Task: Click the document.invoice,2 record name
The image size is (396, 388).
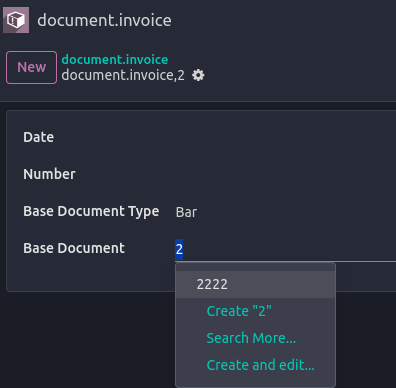Action: [123, 75]
